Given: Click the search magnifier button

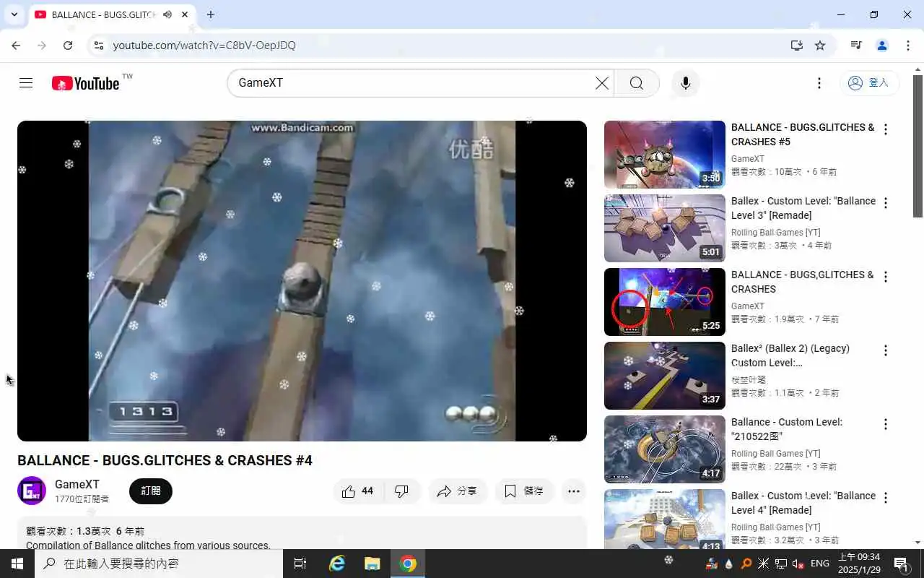Looking at the screenshot, I should pyautogui.click(x=637, y=83).
